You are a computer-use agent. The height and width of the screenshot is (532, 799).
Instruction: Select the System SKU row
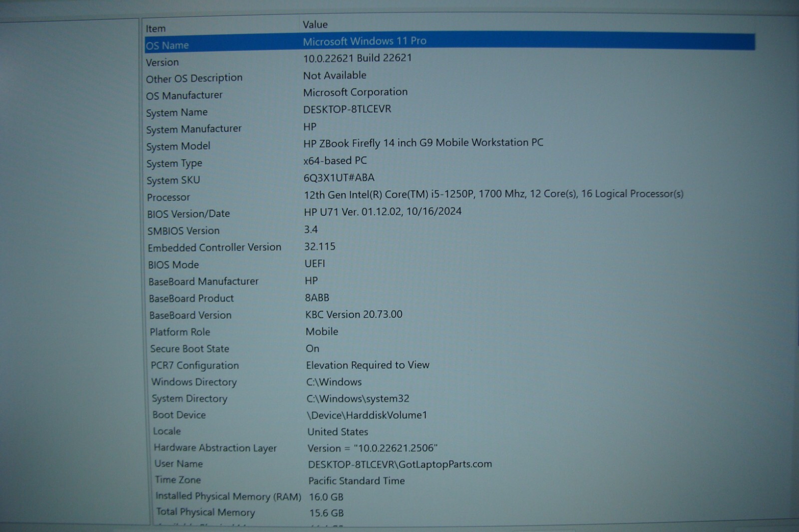click(x=173, y=180)
